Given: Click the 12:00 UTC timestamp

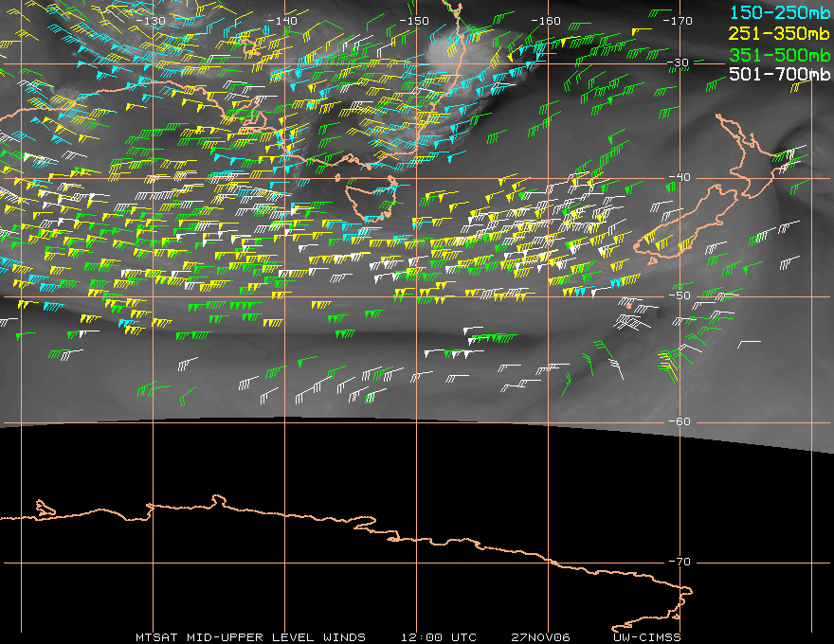Looking at the screenshot, I should click(x=438, y=637).
